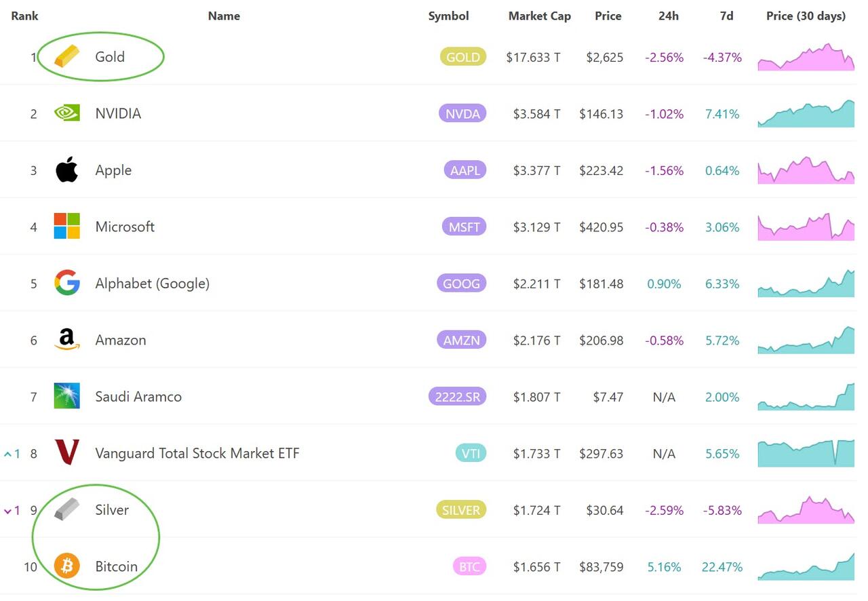This screenshot has height=601, width=868.
Task: Select the Apple logo icon
Action: [x=66, y=170]
